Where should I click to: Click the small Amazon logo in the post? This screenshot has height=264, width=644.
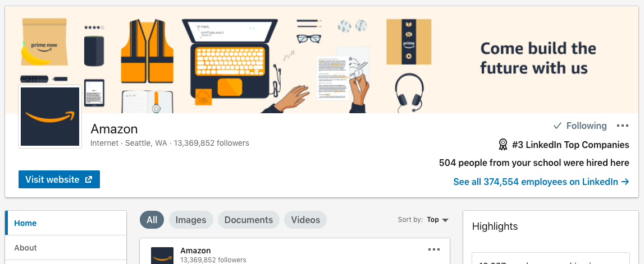[x=162, y=256]
